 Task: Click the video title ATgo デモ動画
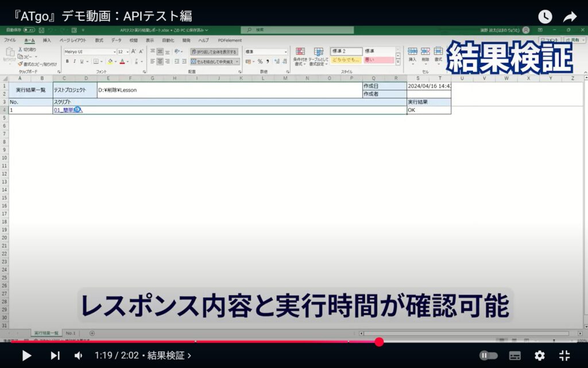click(x=102, y=16)
